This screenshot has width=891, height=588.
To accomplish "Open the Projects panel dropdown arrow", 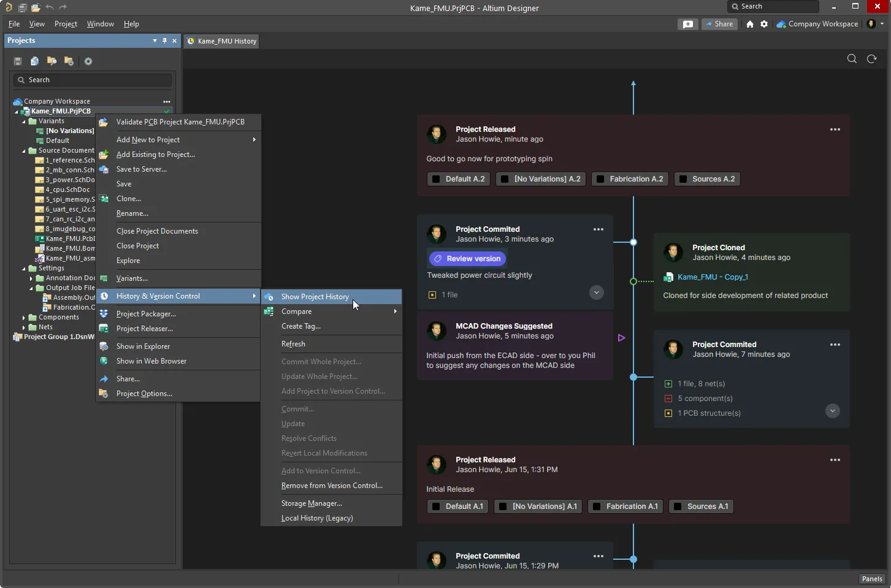I will click(155, 40).
